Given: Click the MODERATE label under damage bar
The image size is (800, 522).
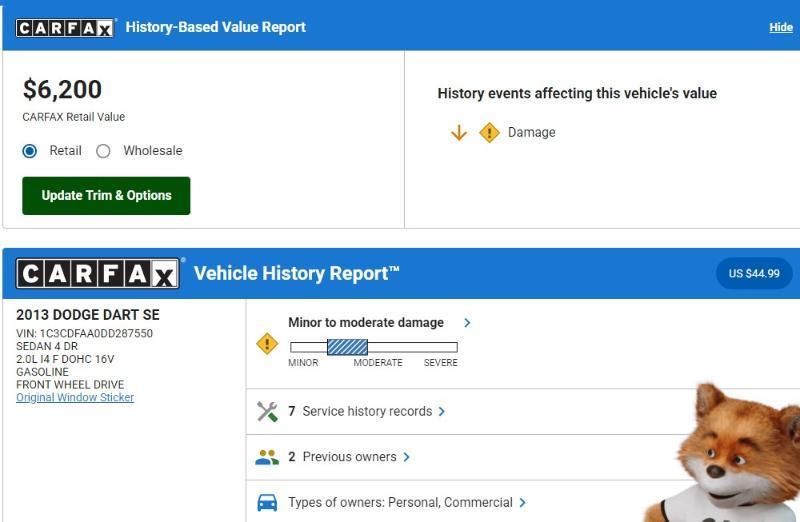Looking at the screenshot, I should 378,363.
